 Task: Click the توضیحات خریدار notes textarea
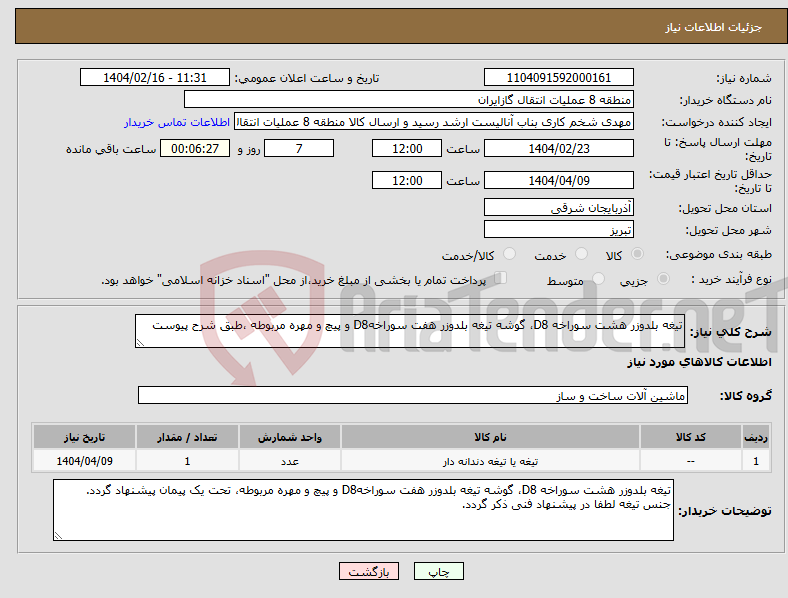[x=363, y=510]
